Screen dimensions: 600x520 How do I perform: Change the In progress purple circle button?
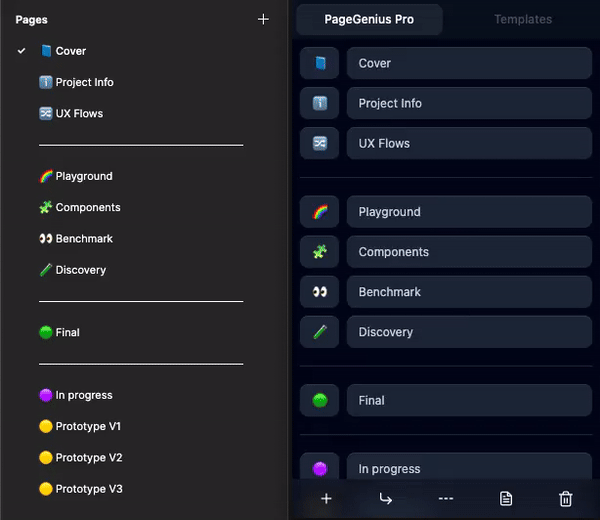coord(320,467)
